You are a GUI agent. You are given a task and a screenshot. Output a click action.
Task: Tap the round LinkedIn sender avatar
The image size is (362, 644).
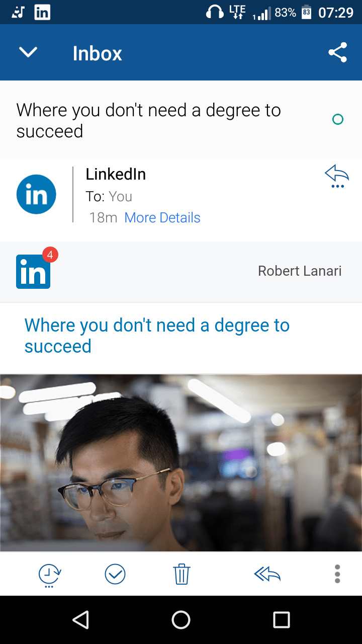36,195
